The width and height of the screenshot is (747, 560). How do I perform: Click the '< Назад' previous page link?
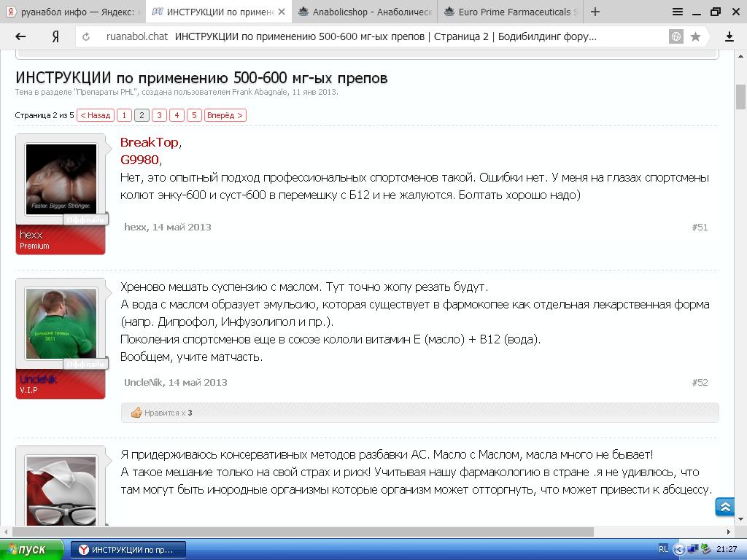tap(96, 115)
